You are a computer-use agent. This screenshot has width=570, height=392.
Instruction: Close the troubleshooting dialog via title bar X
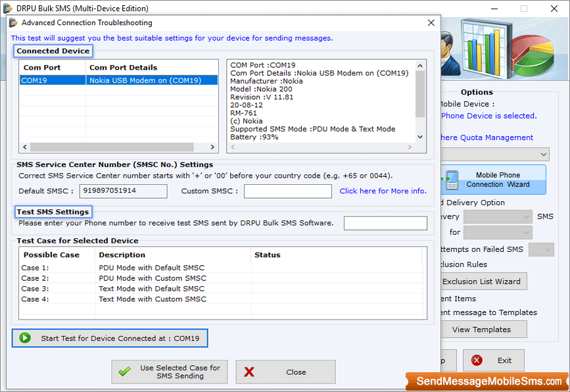pos(431,23)
